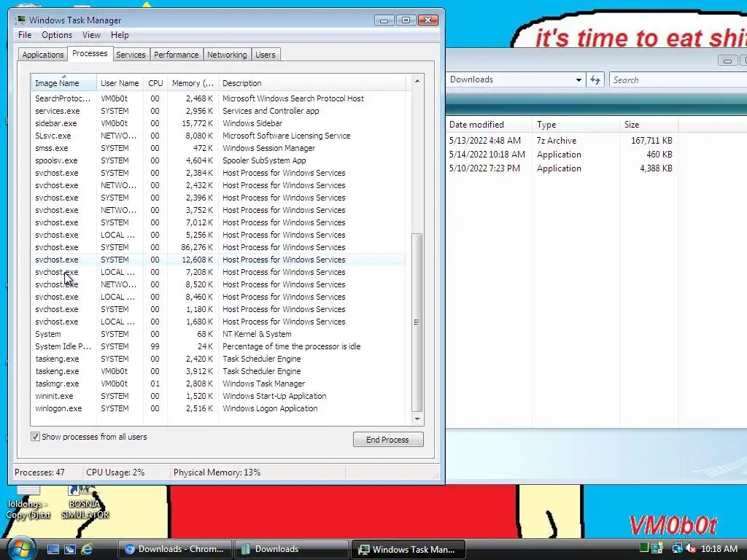Viewport: 747px width, 560px height.
Task: Open the Options menu in Task Manager
Action: [x=57, y=35]
